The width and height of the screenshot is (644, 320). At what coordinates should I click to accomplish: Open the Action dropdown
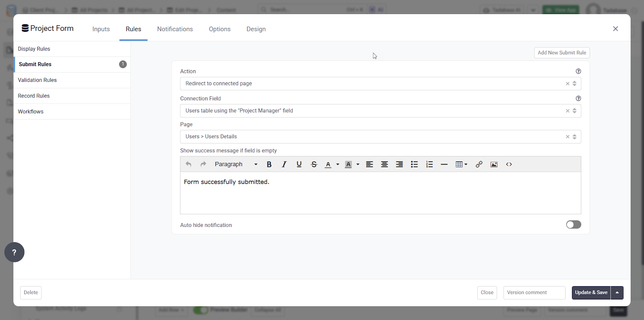click(x=374, y=84)
